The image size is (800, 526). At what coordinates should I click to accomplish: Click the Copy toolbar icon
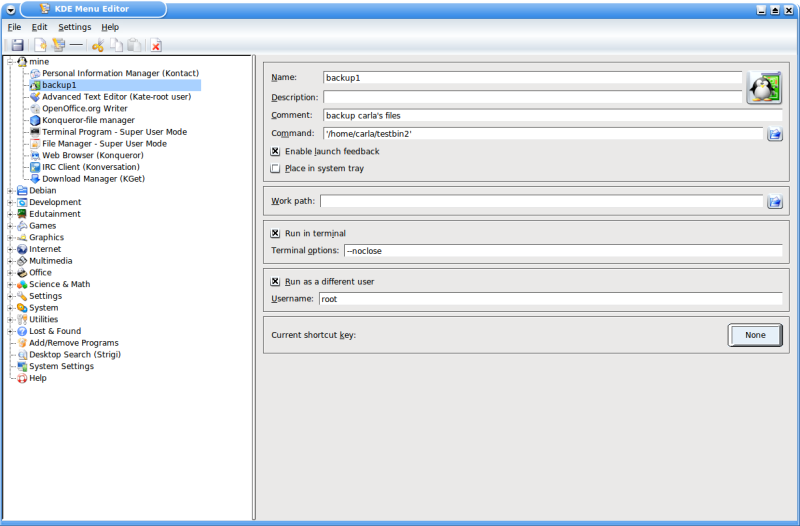pos(116,45)
